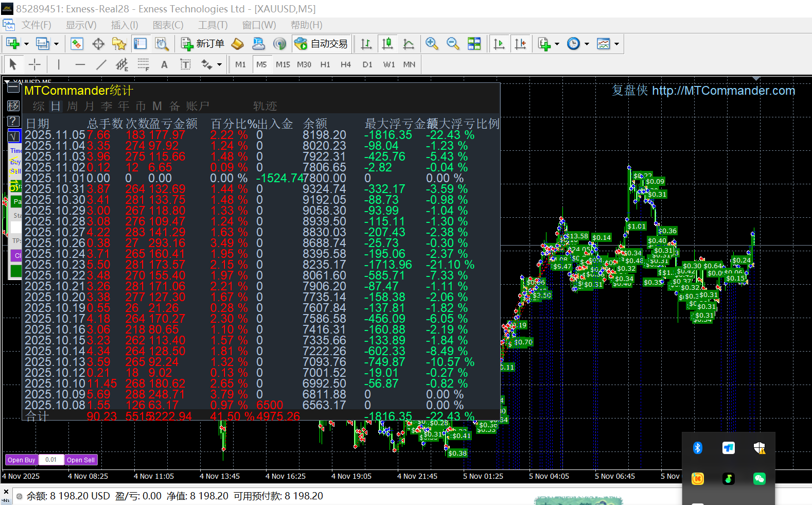Open the signals radar icon
The height and width of the screenshot is (505, 812).
[279, 44]
